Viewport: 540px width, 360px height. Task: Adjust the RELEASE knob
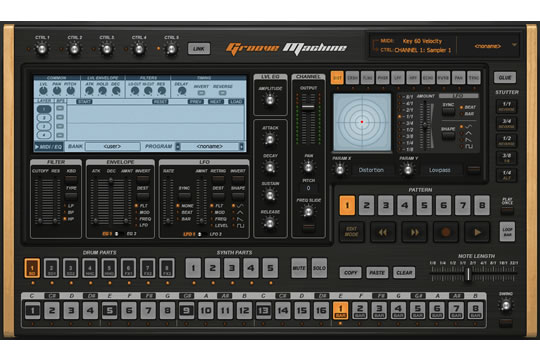pyautogui.click(x=270, y=223)
